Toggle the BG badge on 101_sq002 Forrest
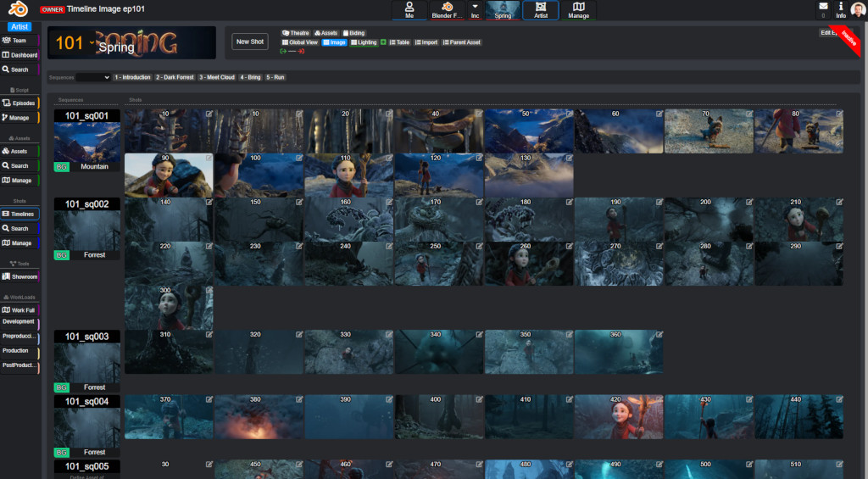 [61, 255]
